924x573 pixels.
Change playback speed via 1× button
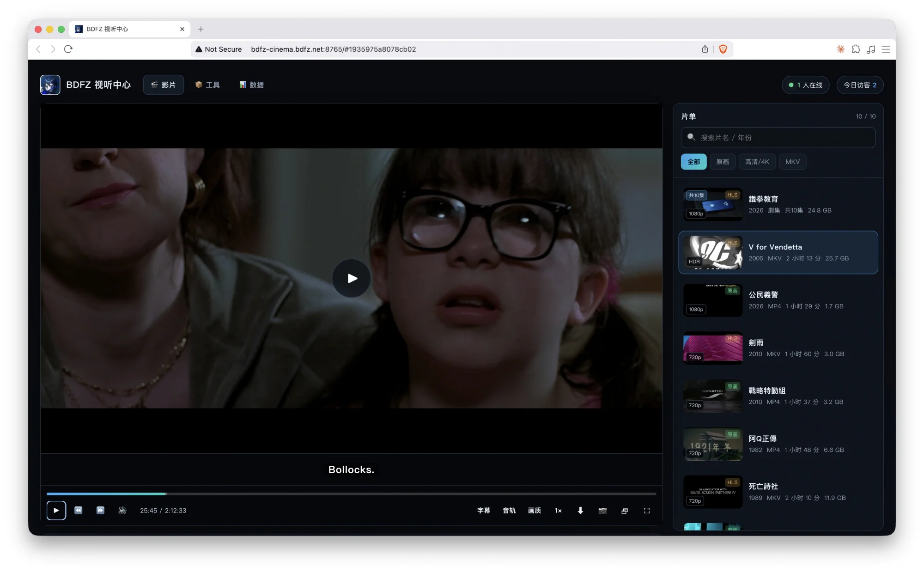[558, 510]
